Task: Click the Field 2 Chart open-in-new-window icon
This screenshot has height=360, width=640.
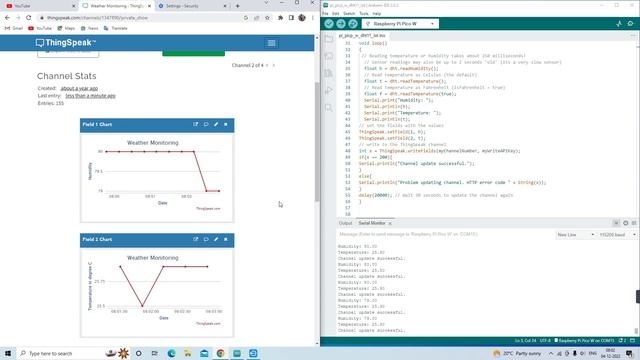Action: tap(196, 240)
